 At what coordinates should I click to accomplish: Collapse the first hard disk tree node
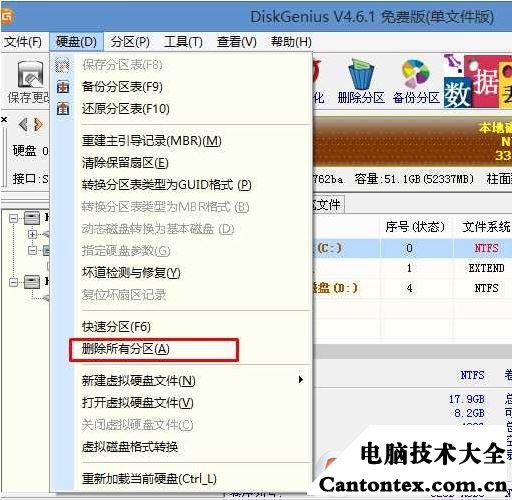(13, 219)
